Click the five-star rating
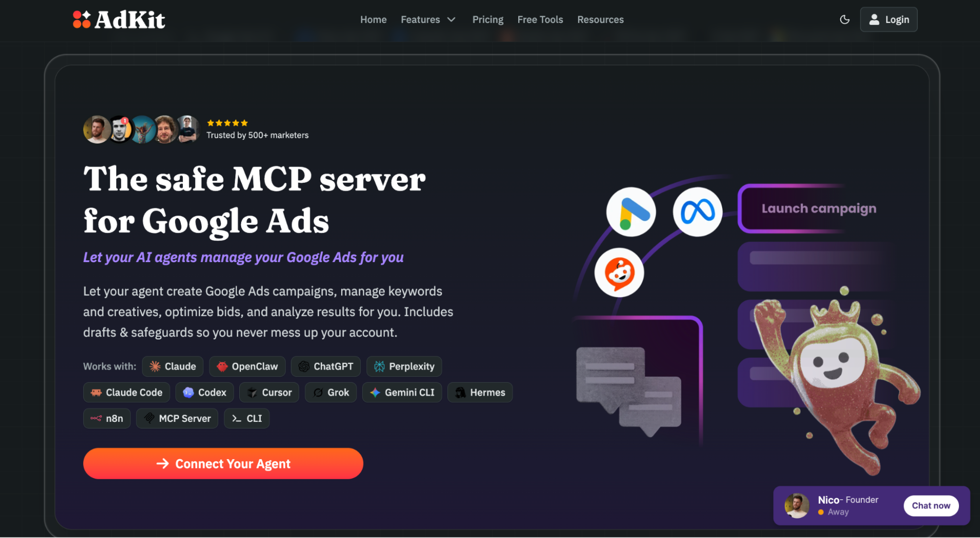Viewport: 980px width, 538px height. (x=227, y=123)
